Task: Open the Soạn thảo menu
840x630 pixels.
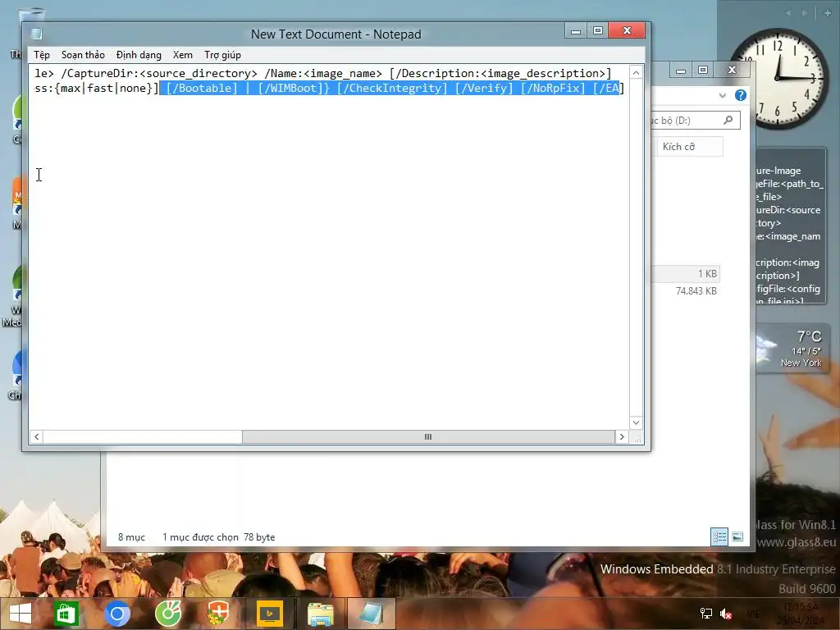Action: pos(83,55)
